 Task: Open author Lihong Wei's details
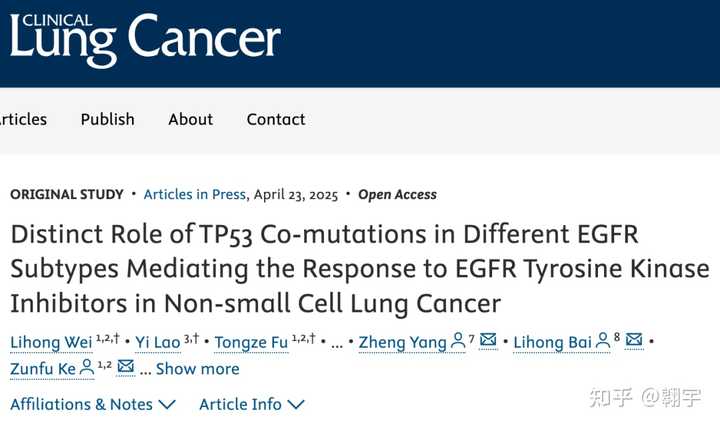[x=51, y=343]
